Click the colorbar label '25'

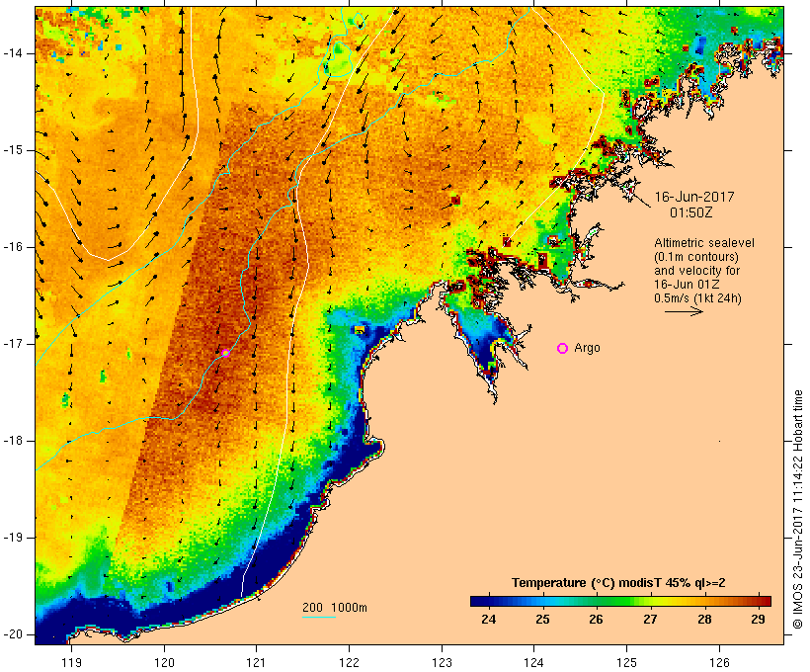point(542,620)
